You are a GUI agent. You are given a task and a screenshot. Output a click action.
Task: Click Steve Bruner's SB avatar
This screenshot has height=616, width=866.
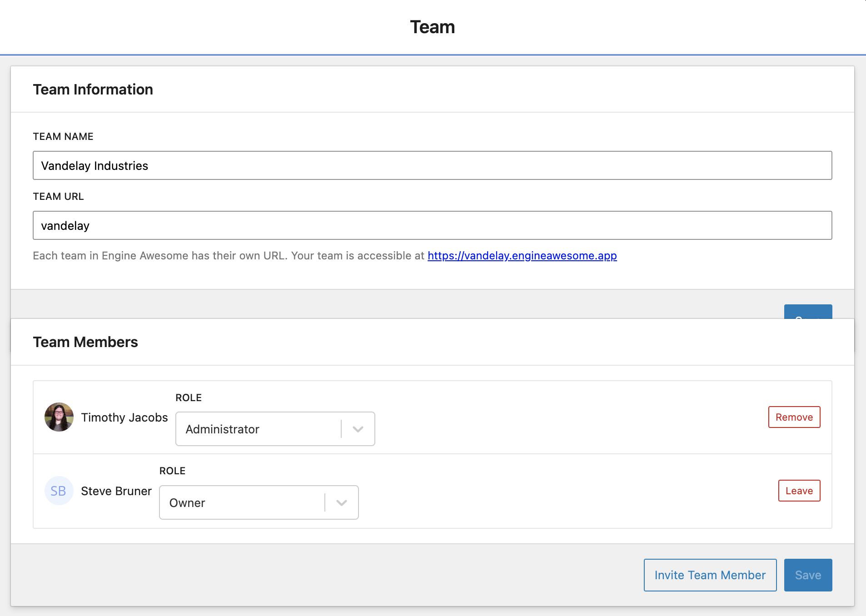click(59, 491)
